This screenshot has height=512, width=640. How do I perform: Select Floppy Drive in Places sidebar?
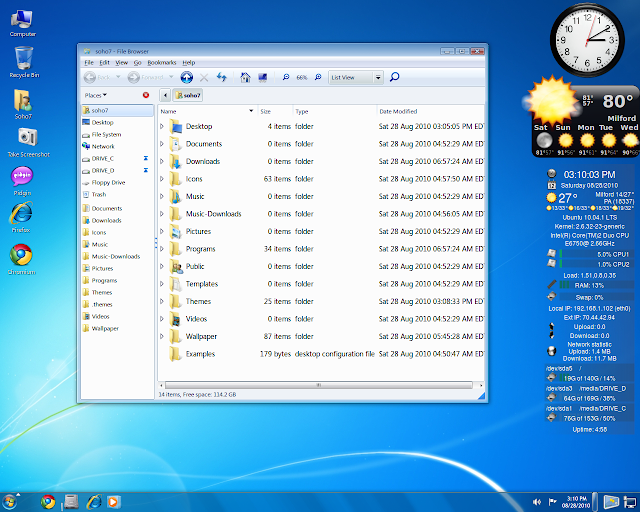[x=117, y=183]
